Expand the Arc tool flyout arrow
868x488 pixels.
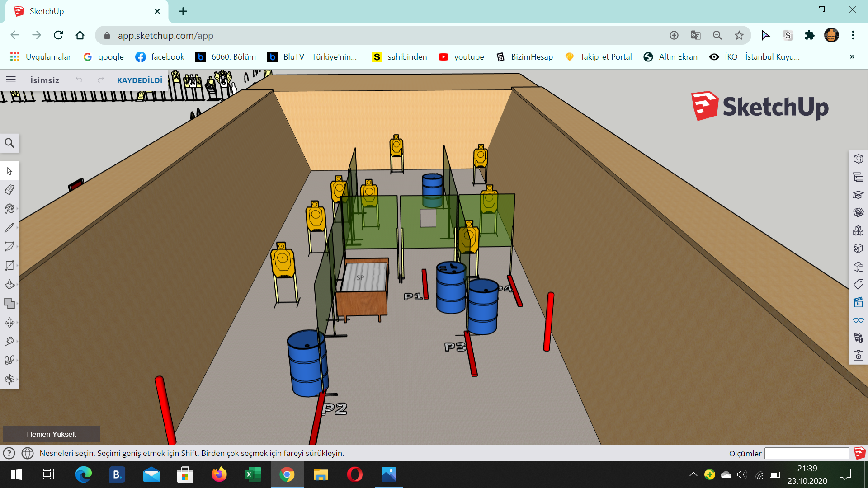pos(17,247)
